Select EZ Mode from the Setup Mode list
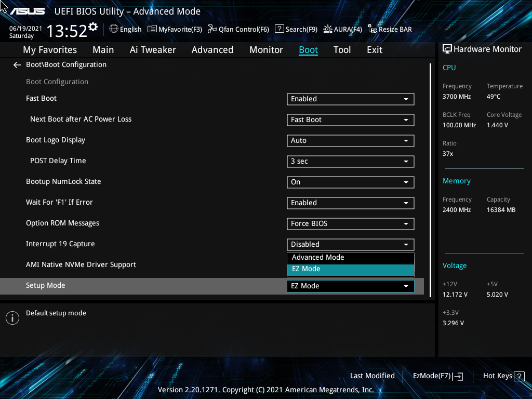 click(x=350, y=269)
